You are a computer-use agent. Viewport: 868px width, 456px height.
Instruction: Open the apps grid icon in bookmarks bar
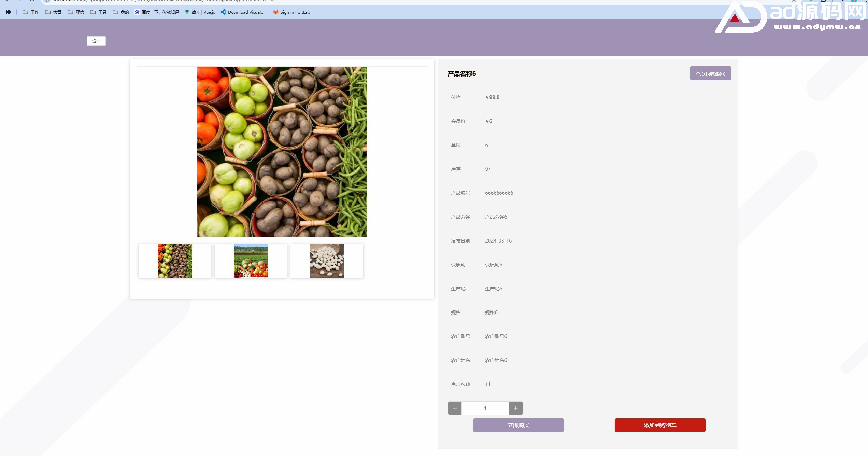(9, 12)
